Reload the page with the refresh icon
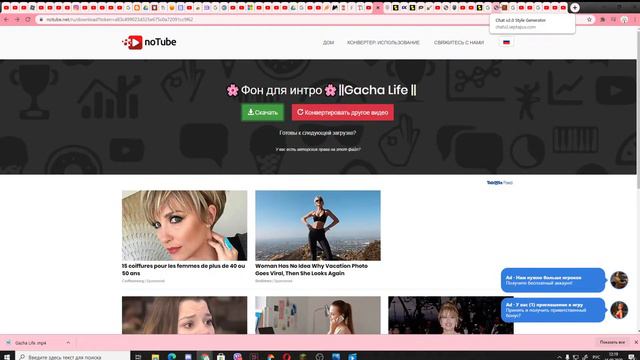640x360 pixels. pyautogui.click(x=28, y=19)
